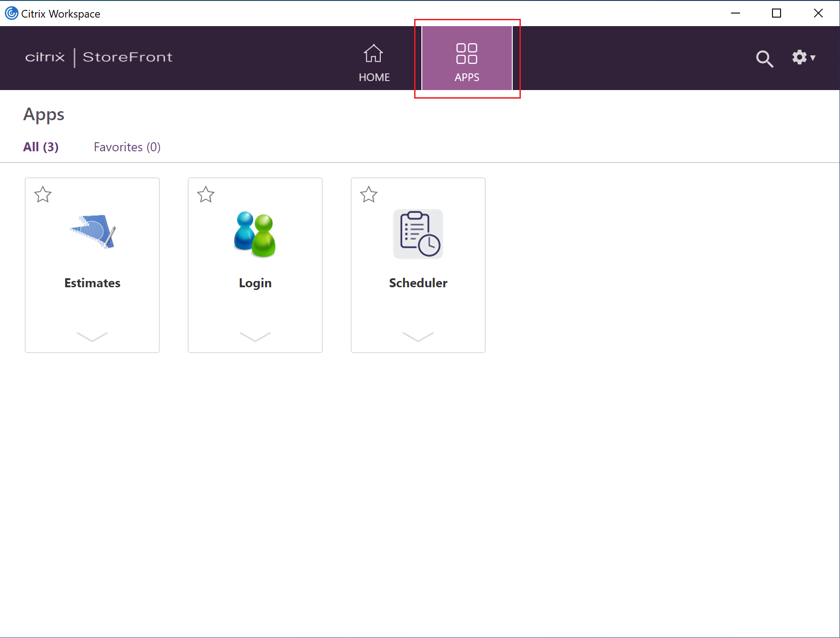
Task: Click the Estimates app name label
Action: pos(92,283)
